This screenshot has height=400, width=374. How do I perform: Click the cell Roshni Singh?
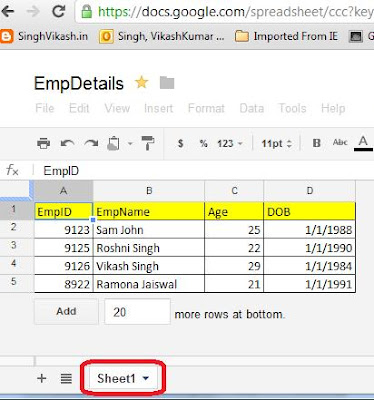(x=149, y=248)
